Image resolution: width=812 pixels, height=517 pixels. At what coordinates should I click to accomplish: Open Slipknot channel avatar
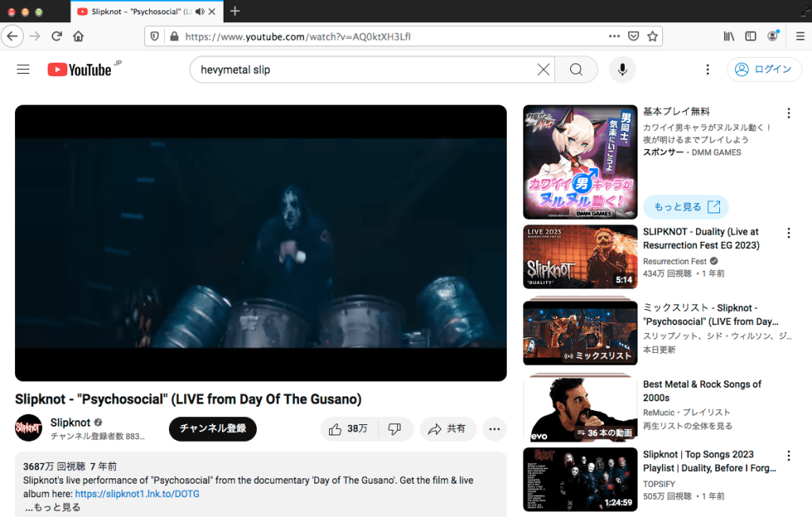click(29, 428)
